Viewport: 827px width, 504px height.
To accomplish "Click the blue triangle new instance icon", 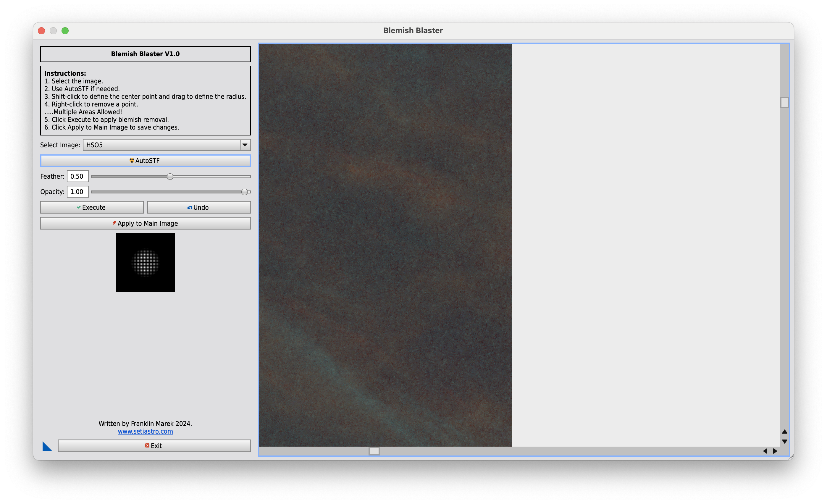I will coord(47,446).
